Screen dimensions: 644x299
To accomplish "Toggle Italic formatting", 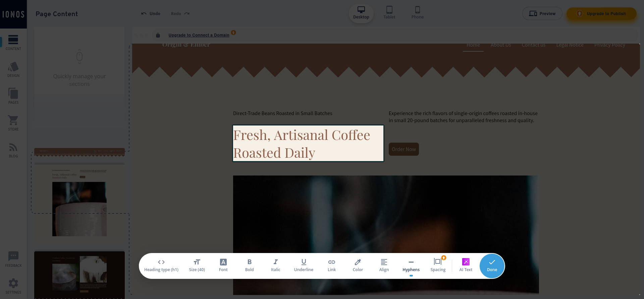I will (275, 265).
